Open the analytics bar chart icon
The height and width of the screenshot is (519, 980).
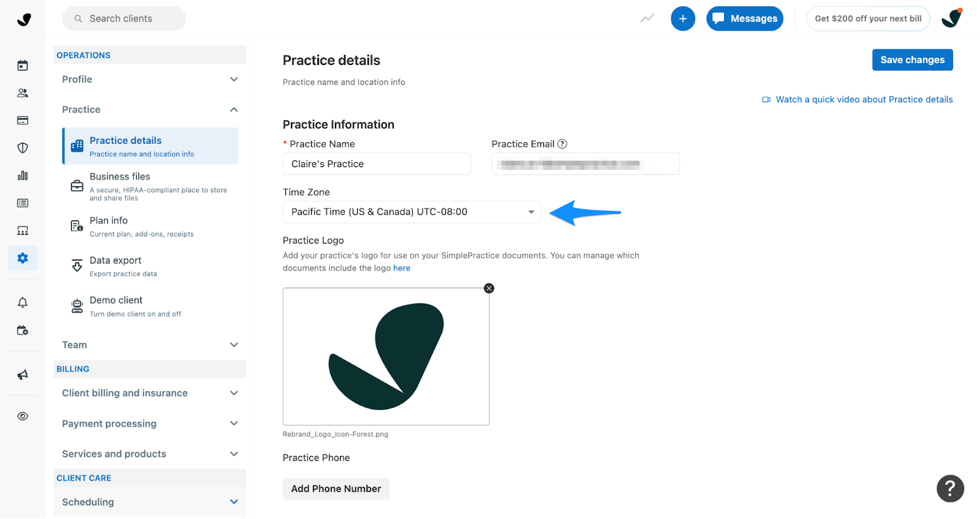point(23,176)
